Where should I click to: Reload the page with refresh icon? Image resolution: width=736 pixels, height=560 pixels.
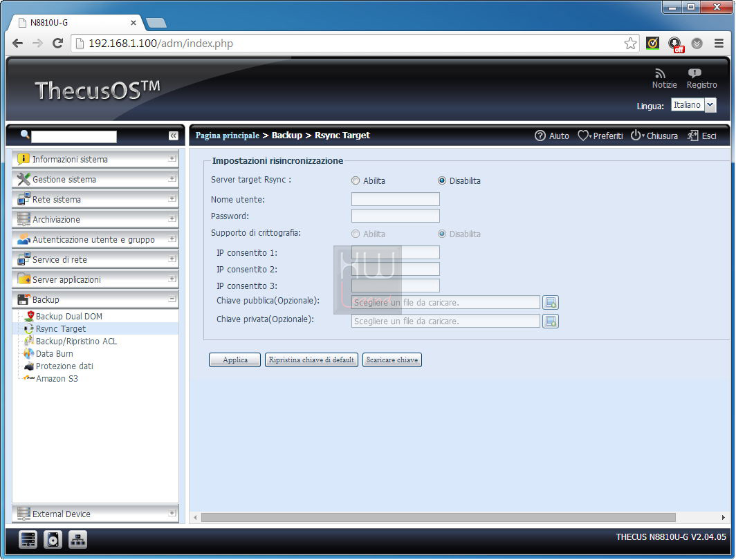57,44
